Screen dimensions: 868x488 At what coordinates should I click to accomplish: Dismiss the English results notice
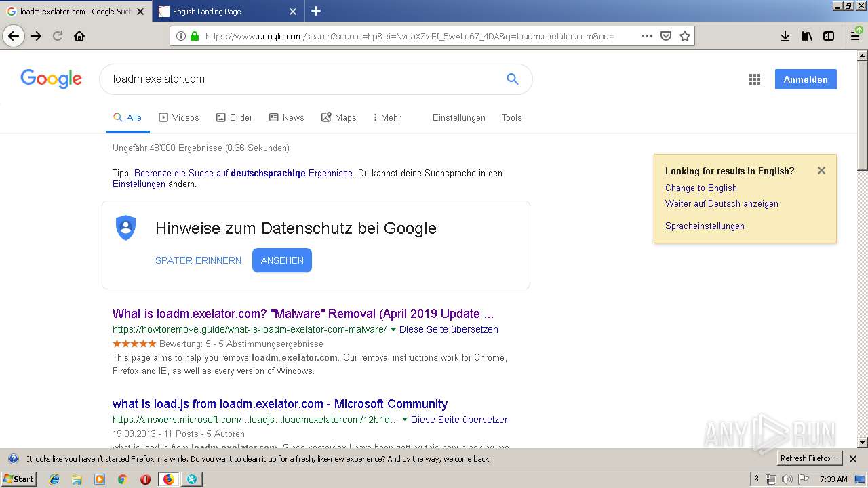[x=821, y=171]
